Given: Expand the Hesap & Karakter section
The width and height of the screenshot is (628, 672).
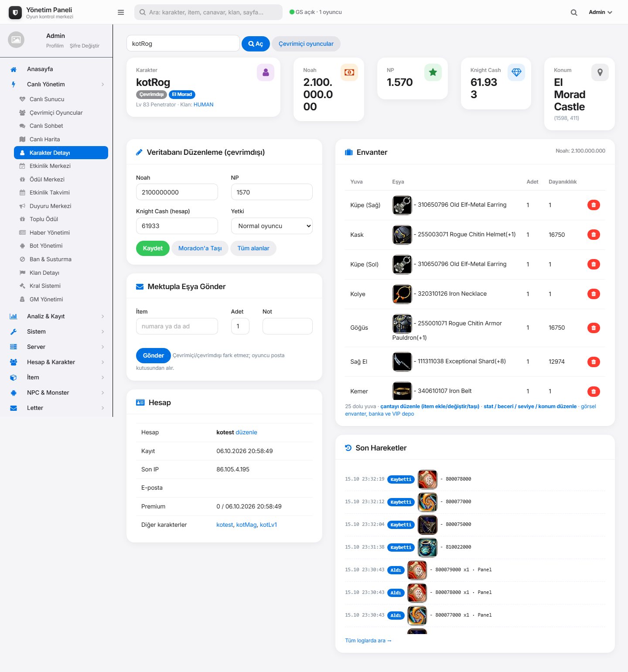Looking at the screenshot, I should (x=57, y=362).
